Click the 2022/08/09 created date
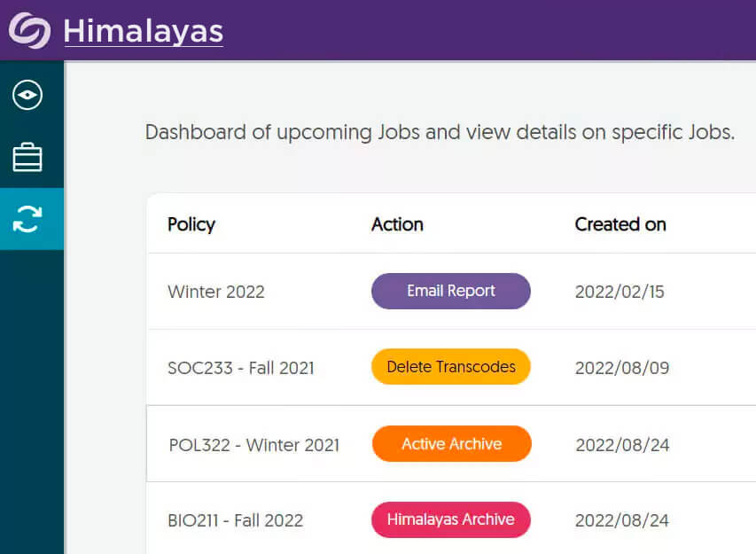 pyautogui.click(x=622, y=369)
